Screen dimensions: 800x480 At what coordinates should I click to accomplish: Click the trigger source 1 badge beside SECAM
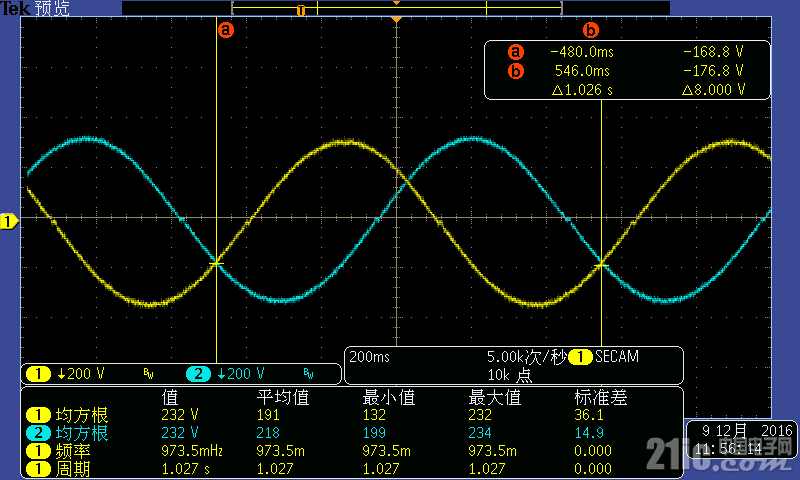(580, 357)
